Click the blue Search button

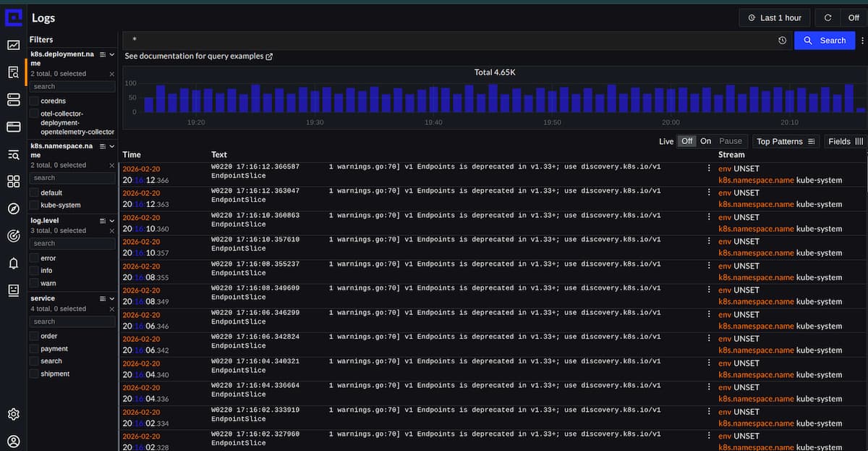tap(825, 41)
